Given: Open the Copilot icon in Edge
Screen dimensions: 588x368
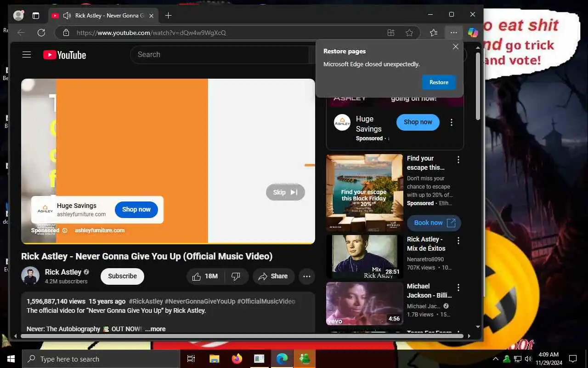Looking at the screenshot, I should pos(473,33).
